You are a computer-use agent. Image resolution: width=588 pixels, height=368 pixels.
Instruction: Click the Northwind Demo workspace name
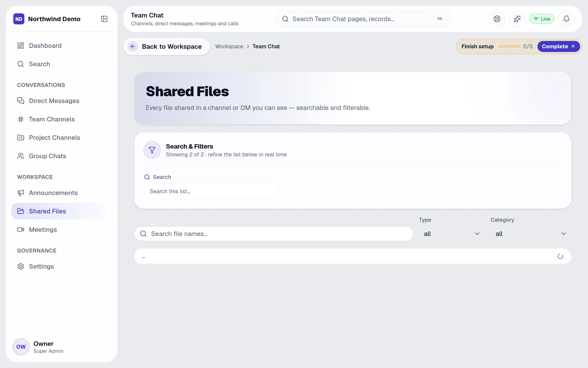pyautogui.click(x=54, y=19)
